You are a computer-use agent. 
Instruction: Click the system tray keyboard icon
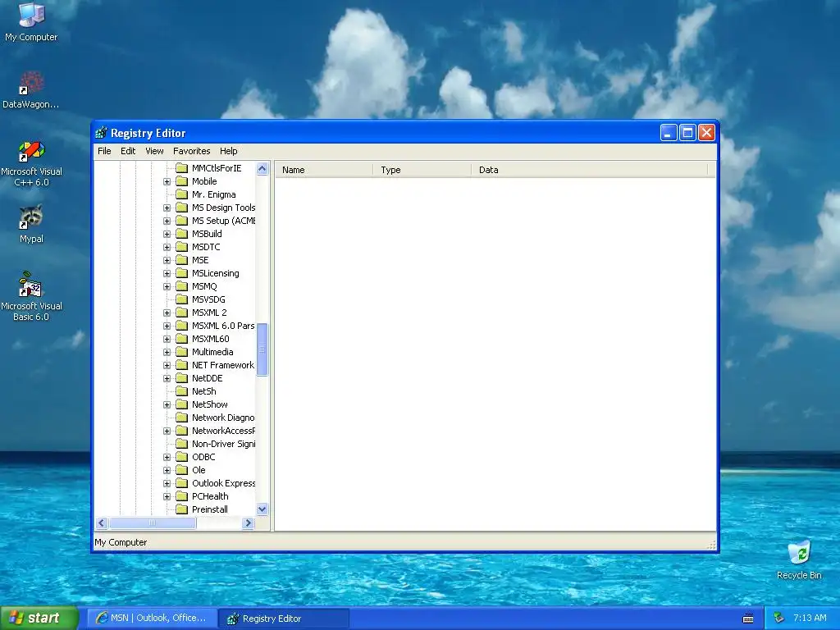tap(748, 619)
